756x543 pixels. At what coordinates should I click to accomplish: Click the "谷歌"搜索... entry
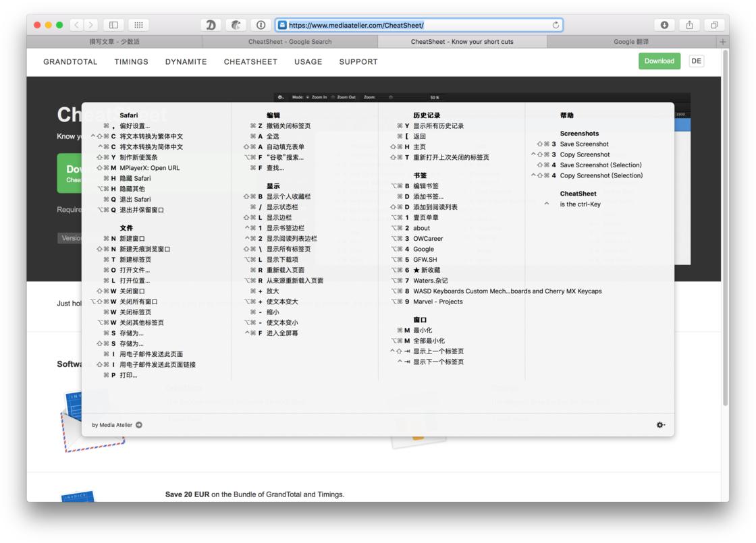285,158
